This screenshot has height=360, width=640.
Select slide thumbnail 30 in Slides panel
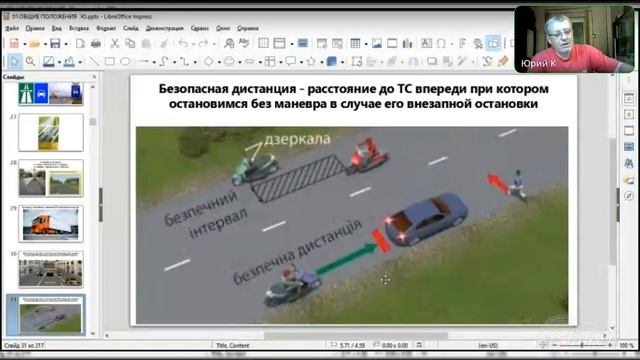[51, 269]
